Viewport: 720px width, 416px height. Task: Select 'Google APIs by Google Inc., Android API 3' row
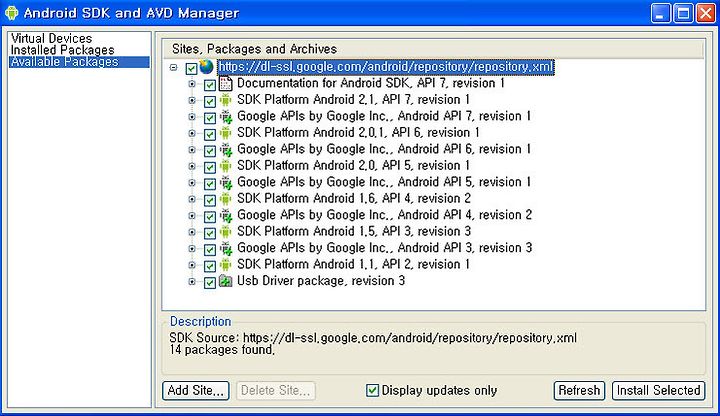(384, 248)
